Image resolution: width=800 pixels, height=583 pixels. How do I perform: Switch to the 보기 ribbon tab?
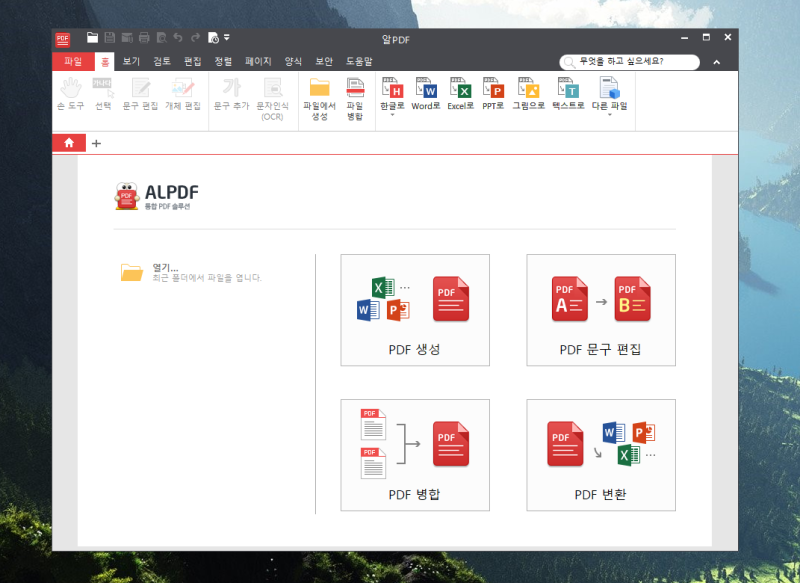tap(131, 62)
